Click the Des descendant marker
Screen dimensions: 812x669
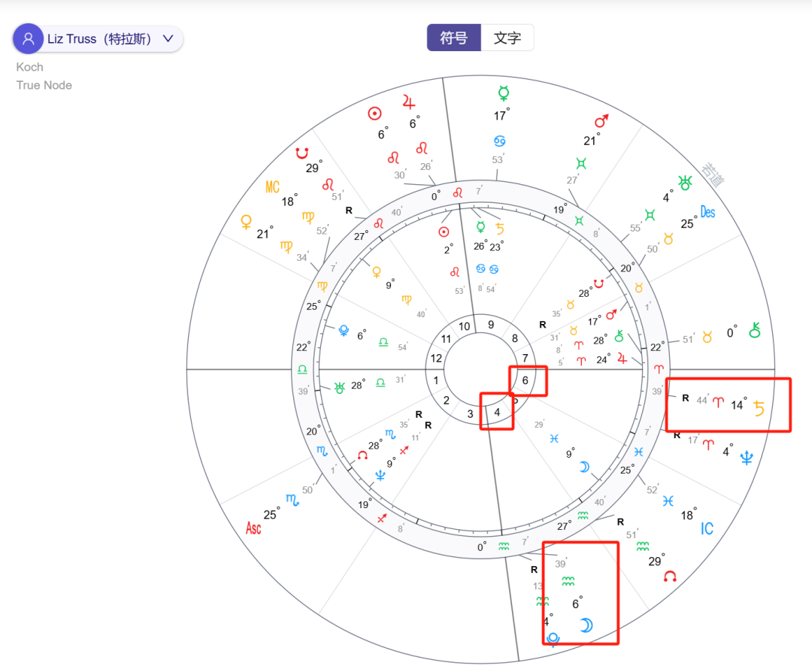708,212
